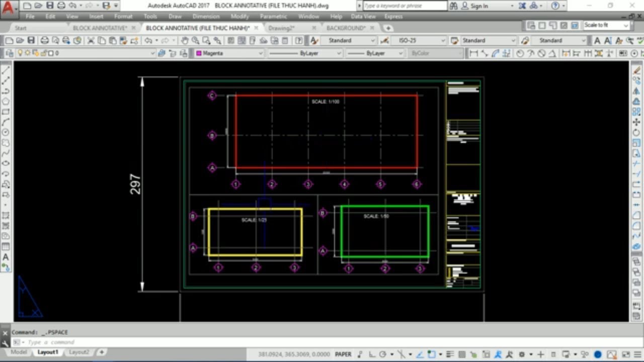Viewport: 644px width, 362px height.
Task: Click the Plot printer icon
Action: tap(45, 40)
